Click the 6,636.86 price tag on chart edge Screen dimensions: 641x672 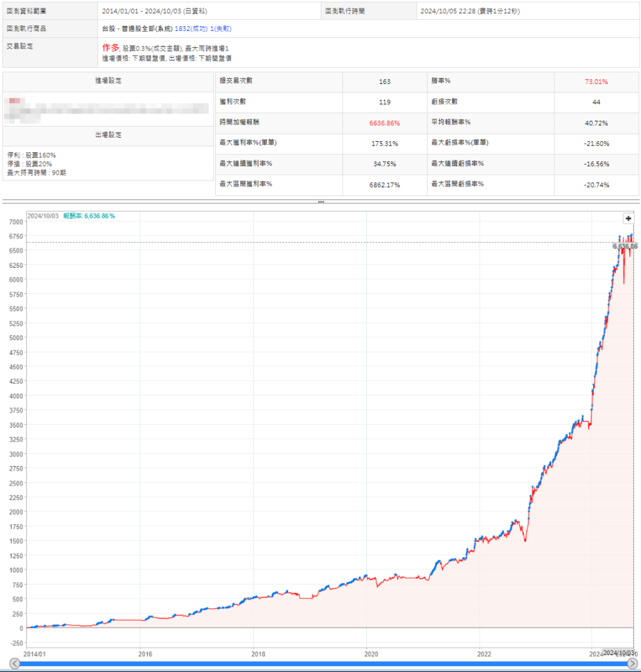625,246
